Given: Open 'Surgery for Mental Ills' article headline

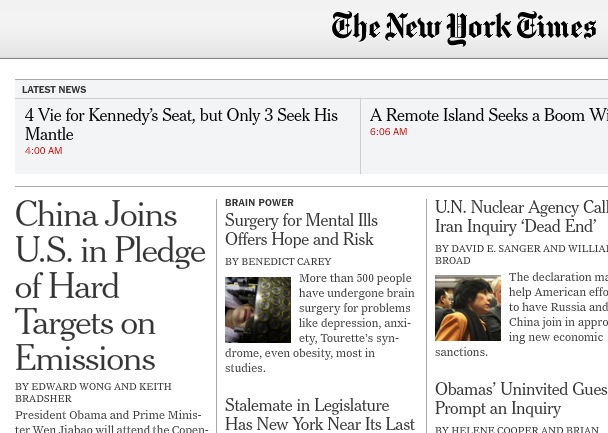Looking at the screenshot, I should (301, 230).
